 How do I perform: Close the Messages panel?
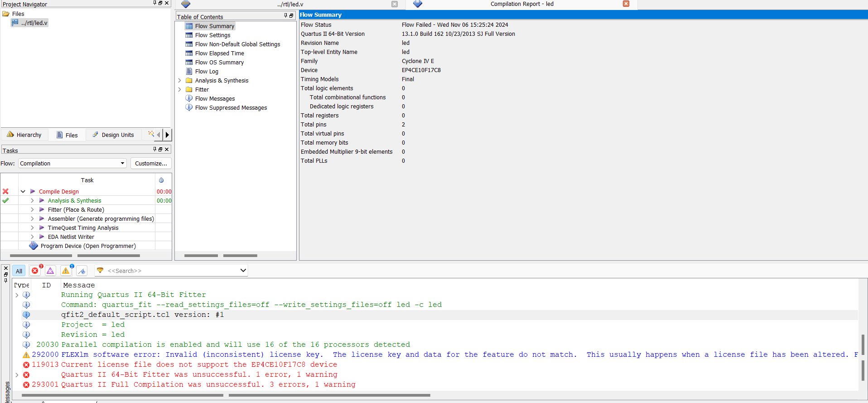point(6,268)
